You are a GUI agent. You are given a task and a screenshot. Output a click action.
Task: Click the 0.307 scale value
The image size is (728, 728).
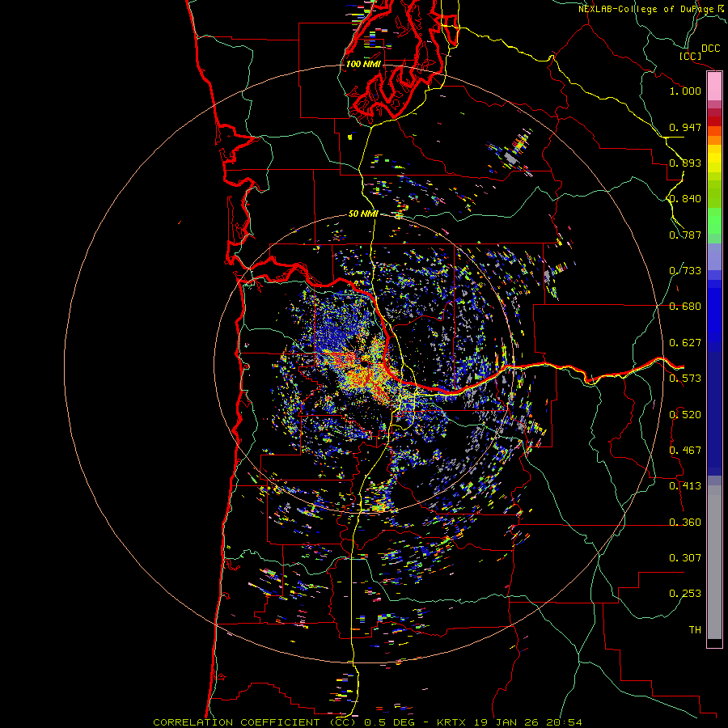685,558
